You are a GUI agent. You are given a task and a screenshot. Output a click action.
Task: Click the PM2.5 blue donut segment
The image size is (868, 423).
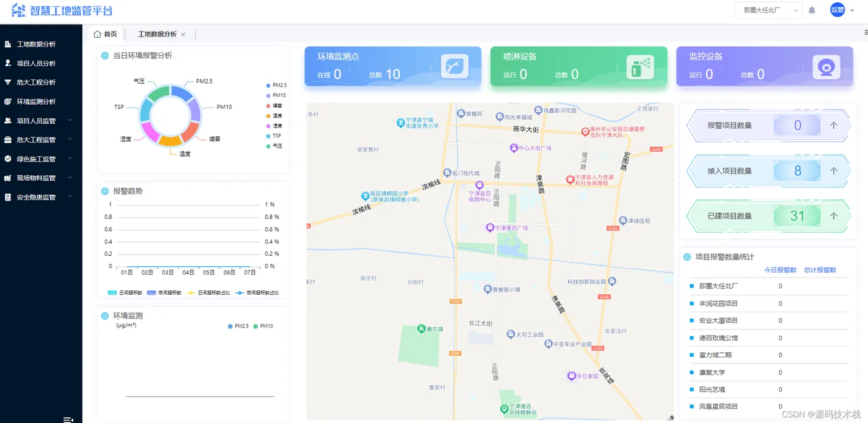pyautogui.click(x=182, y=92)
